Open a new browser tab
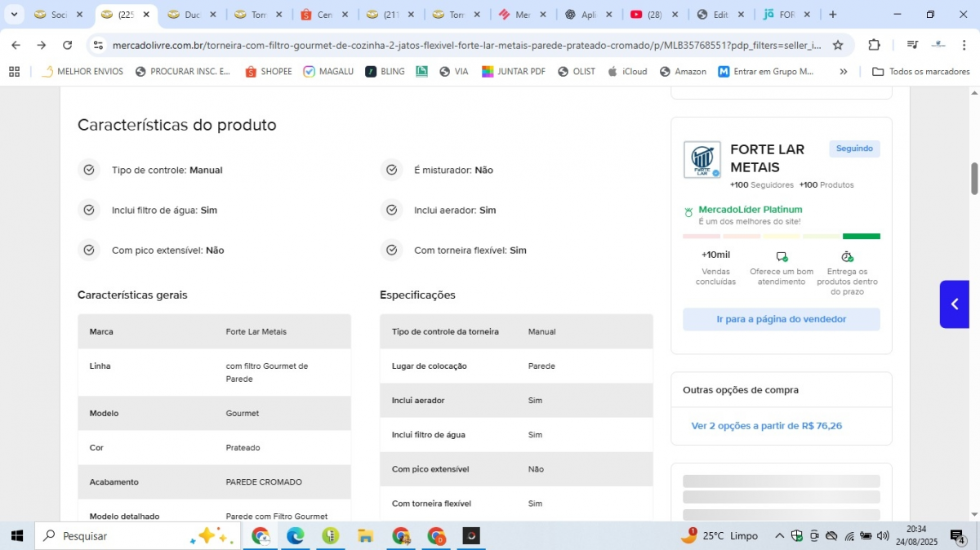Image resolution: width=980 pixels, height=550 pixels. (832, 15)
